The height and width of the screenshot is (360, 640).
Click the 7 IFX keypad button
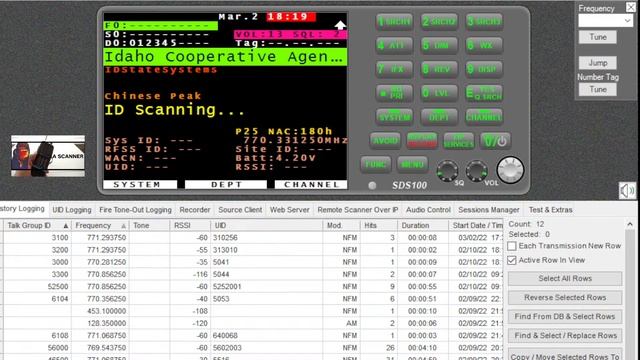[394, 69]
